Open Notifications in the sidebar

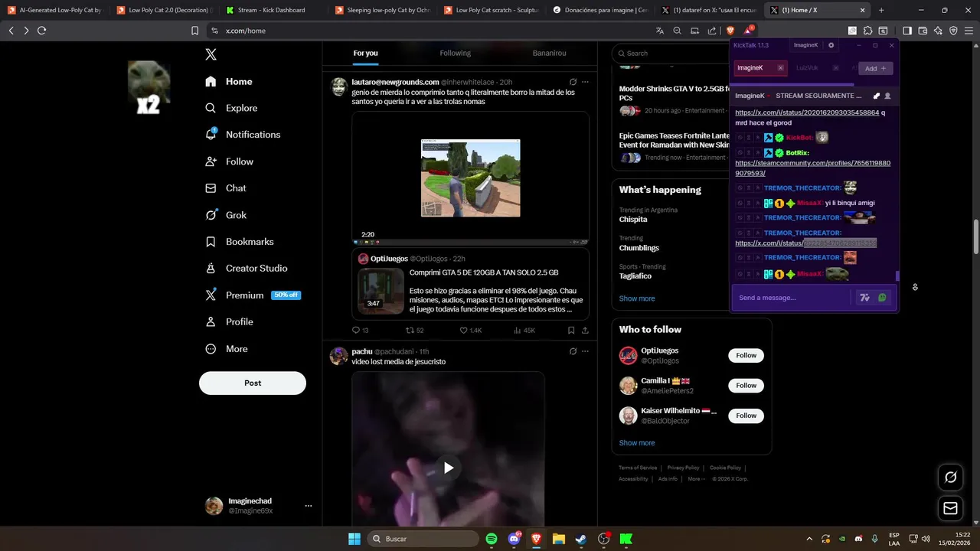243,135
